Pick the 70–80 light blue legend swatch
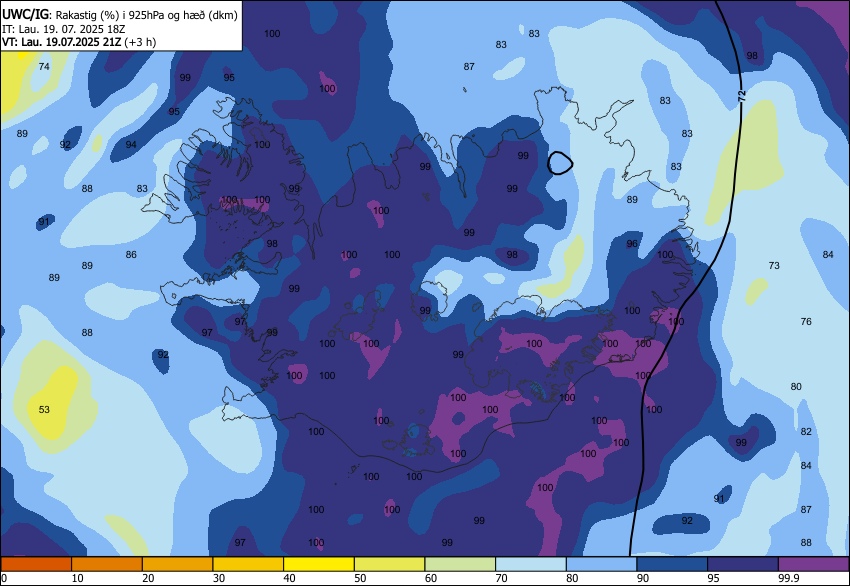Image resolution: width=850 pixels, height=586 pixels. click(x=531, y=564)
